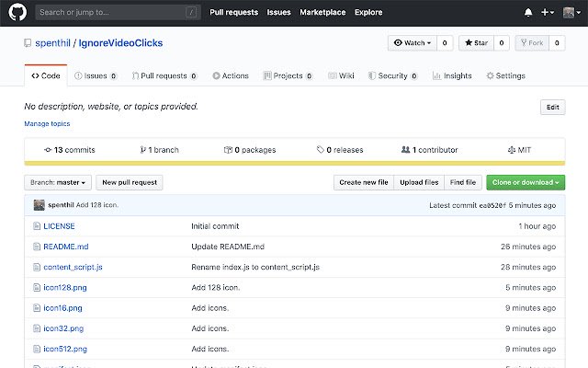The image size is (588, 368).
Task: Switch to the Actions tab
Action: pos(231,75)
